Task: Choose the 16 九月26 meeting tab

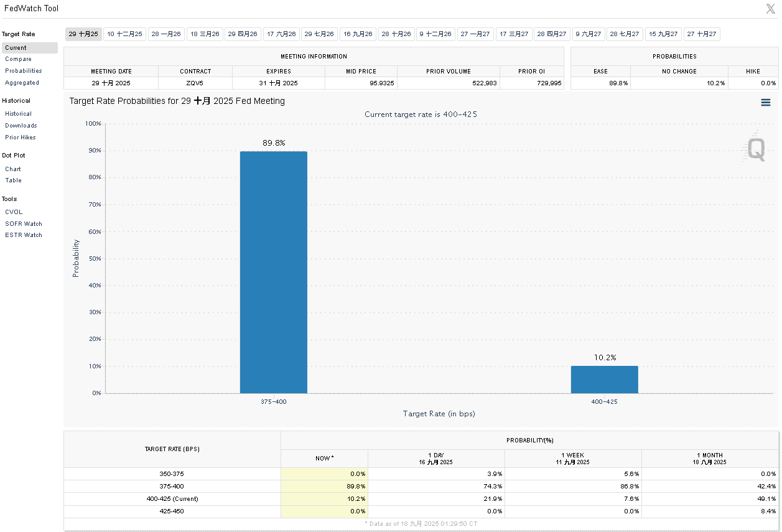Action: [x=358, y=34]
